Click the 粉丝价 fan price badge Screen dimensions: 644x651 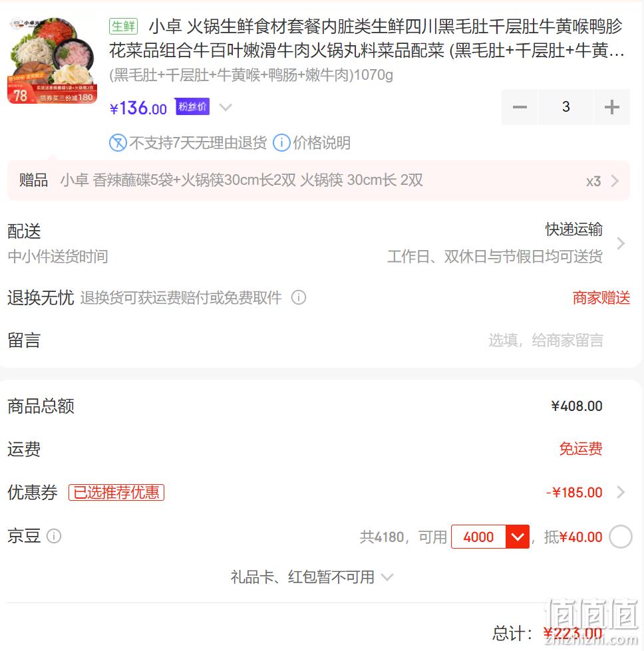click(x=192, y=106)
